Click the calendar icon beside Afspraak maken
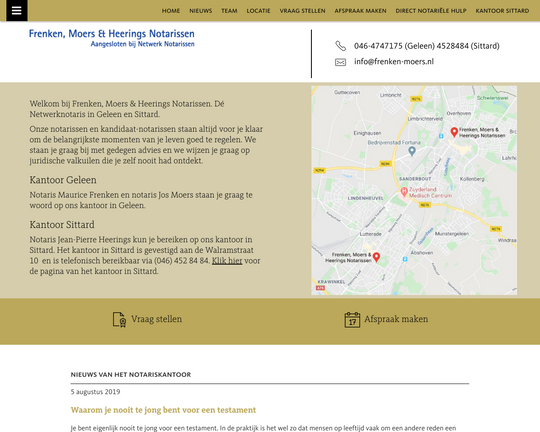Screen dimensions: 540x432 tap(352, 320)
